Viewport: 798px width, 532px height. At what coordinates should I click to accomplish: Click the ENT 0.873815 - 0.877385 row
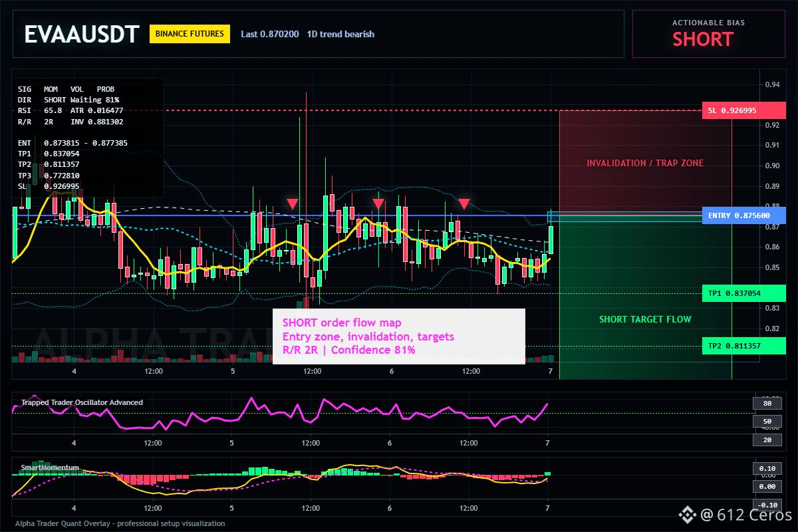coord(72,143)
